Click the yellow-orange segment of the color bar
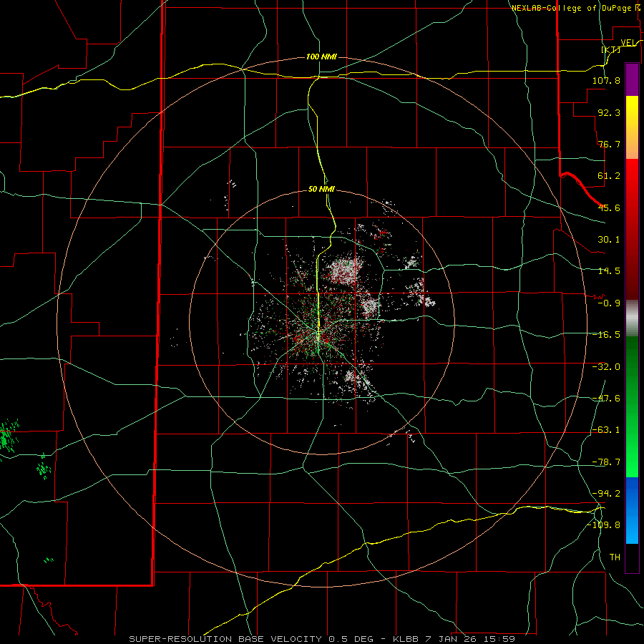 click(632, 127)
